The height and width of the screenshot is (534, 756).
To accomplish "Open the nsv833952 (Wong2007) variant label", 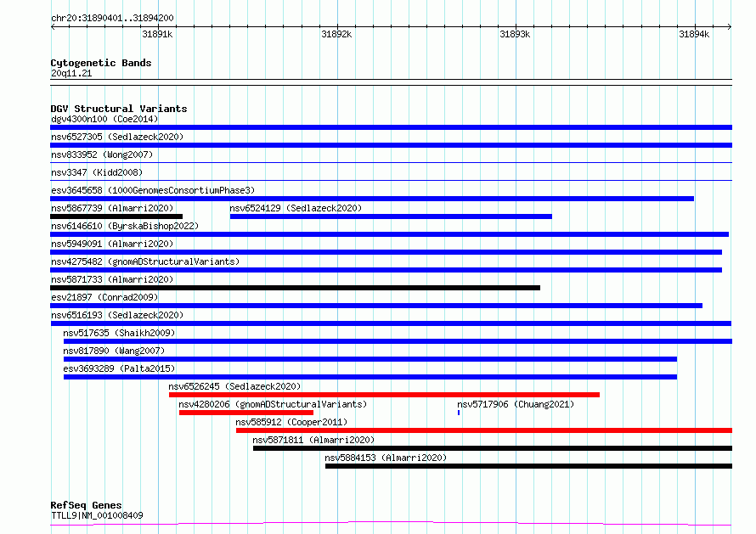I will point(102,155).
